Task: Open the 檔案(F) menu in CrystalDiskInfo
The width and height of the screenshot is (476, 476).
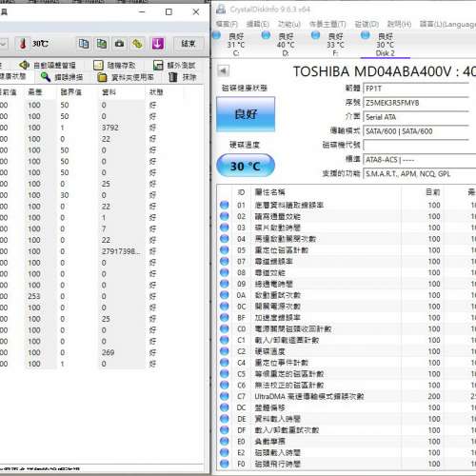Action: 227,24
